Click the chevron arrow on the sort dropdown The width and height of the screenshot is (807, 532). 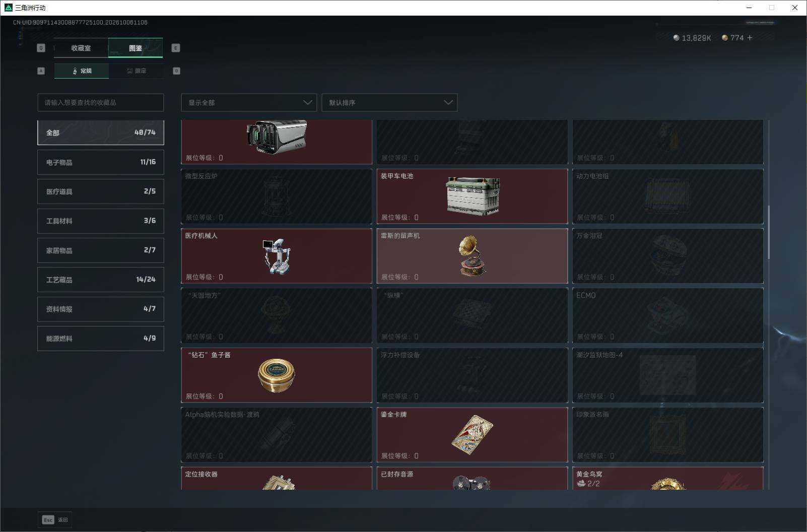[448, 102]
